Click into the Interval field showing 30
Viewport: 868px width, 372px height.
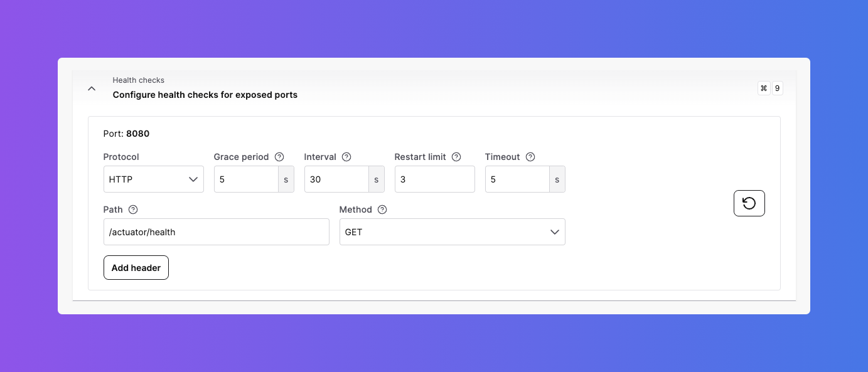[336, 179]
